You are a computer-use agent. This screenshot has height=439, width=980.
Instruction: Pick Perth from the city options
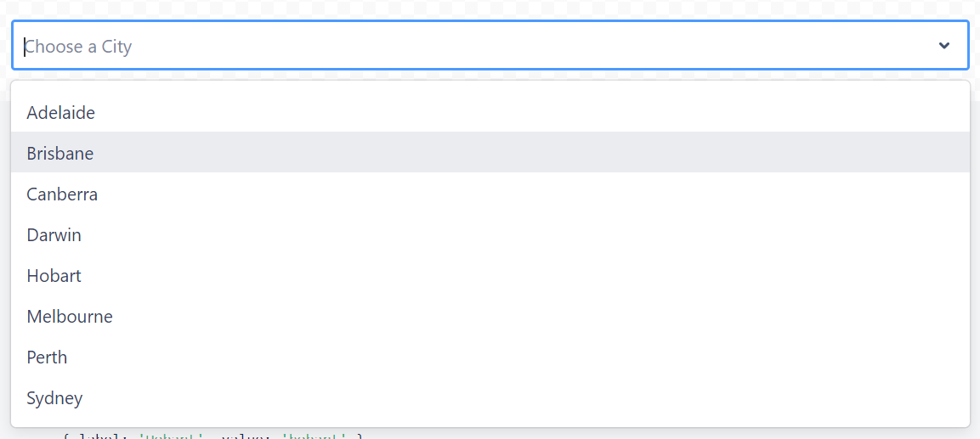pyautogui.click(x=47, y=357)
